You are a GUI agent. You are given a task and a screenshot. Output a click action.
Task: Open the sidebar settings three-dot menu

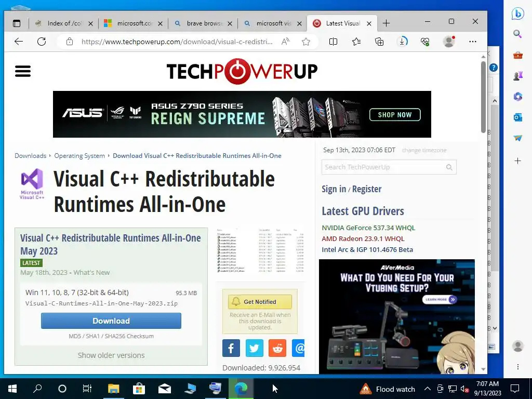click(x=518, y=367)
